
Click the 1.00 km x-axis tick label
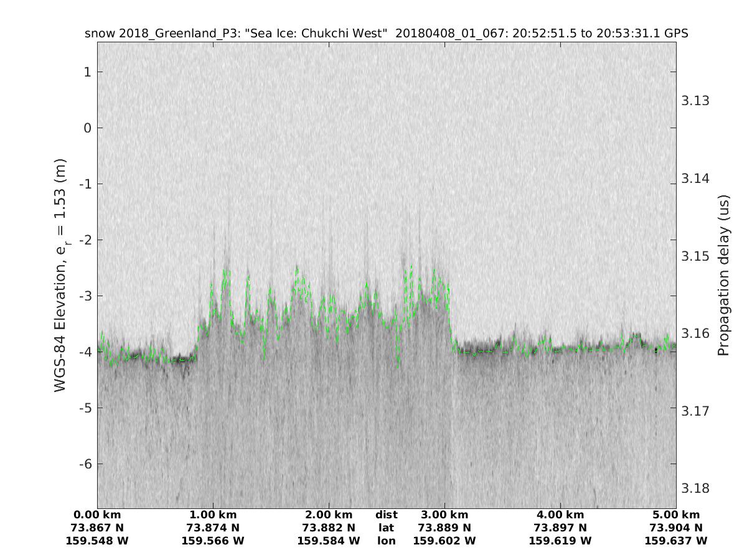[x=213, y=515]
